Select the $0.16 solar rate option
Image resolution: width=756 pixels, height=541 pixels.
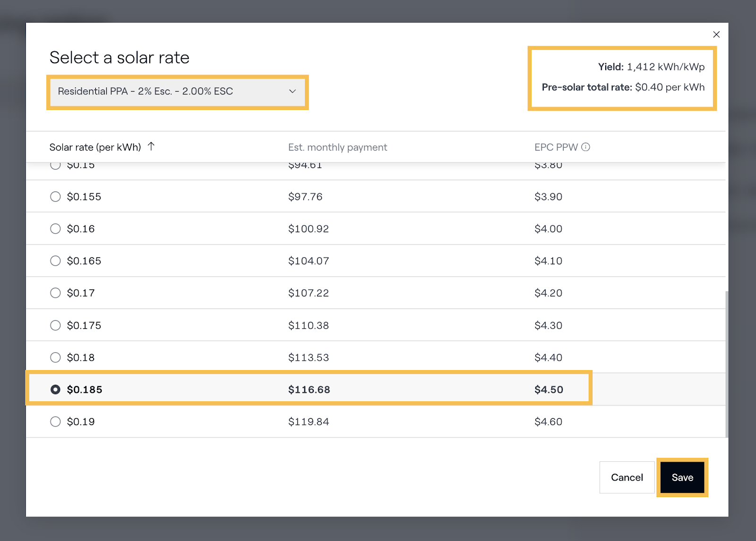[55, 229]
